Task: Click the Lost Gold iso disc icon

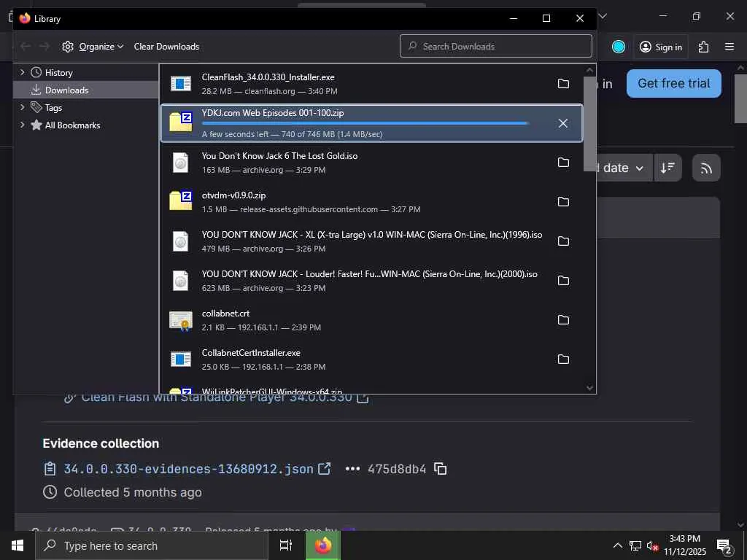Action: pyautogui.click(x=181, y=163)
